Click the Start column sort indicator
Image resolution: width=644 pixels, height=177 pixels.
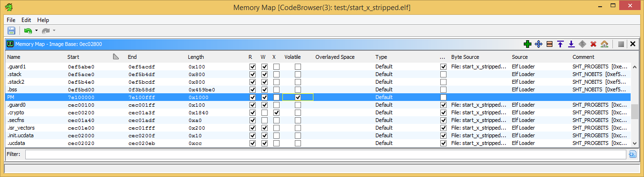tap(115, 57)
